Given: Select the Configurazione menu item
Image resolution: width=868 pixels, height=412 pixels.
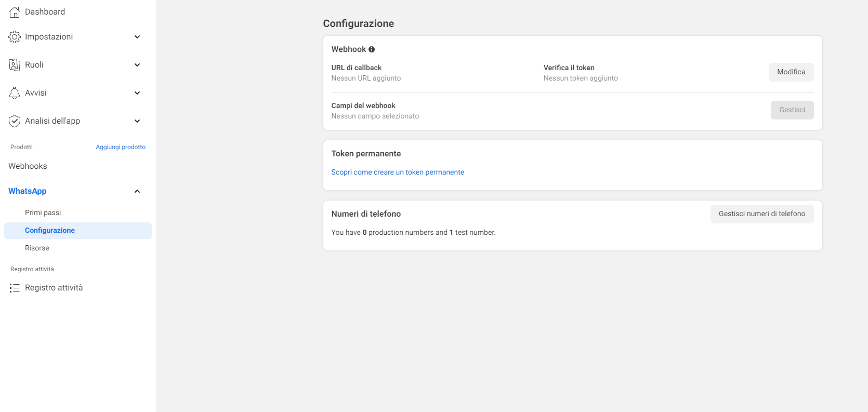Looking at the screenshot, I should click(78, 231).
